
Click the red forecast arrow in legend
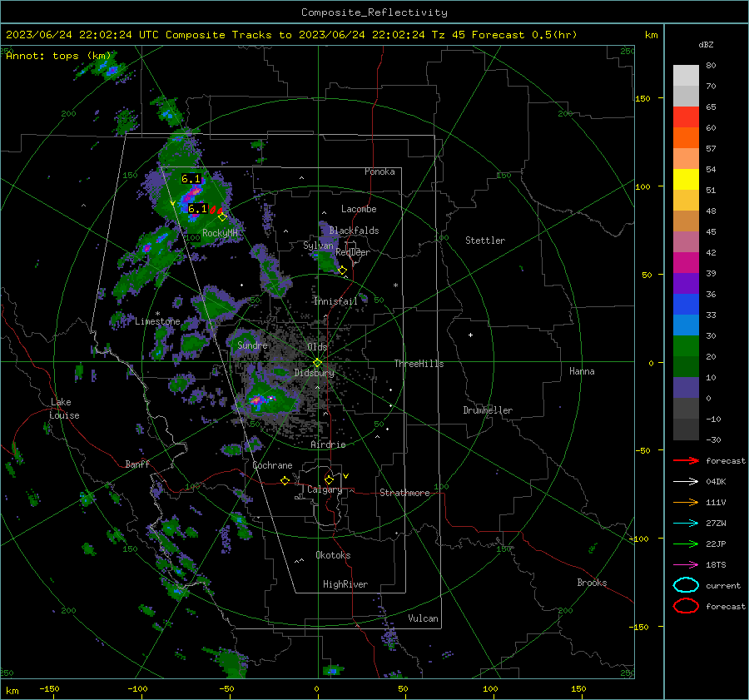[686, 460]
